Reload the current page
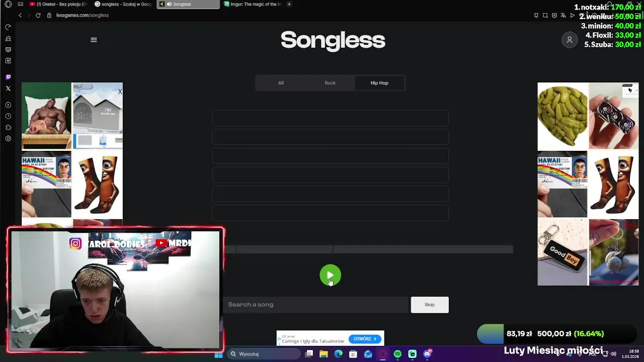Screen dimensions: 644x362 pyautogui.click(x=38, y=15)
